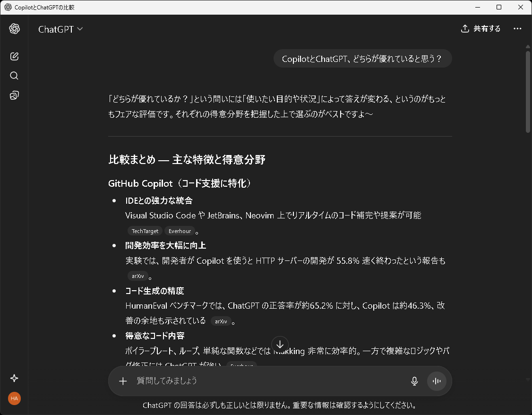Open the arXiv source for the 55.8% claim
The width and height of the screenshot is (532, 415).
137,276
